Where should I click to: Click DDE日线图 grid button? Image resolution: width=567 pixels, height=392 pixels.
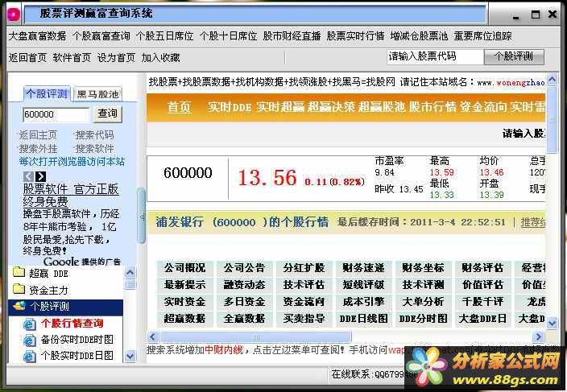click(x=364, y=319)
